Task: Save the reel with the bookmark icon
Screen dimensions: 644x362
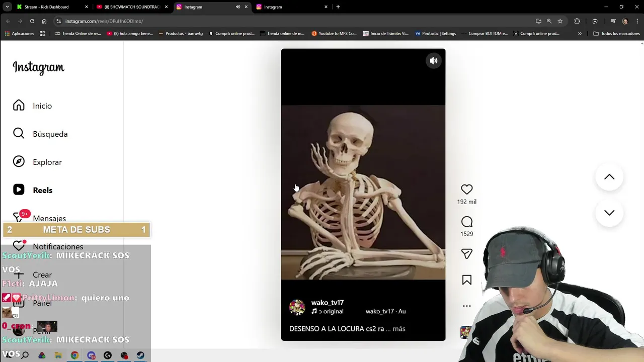Action: point(467,280)
